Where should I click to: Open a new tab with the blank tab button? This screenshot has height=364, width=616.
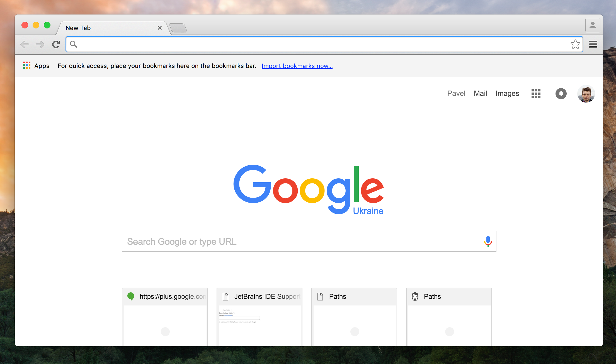click(x=178, y=28)
